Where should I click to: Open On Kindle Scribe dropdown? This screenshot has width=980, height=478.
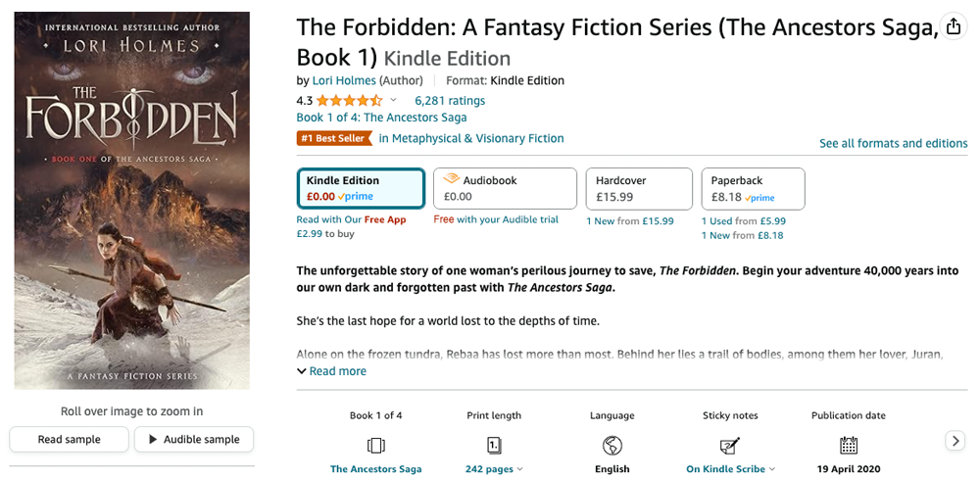pyautogui.click(x=730, y=469)
